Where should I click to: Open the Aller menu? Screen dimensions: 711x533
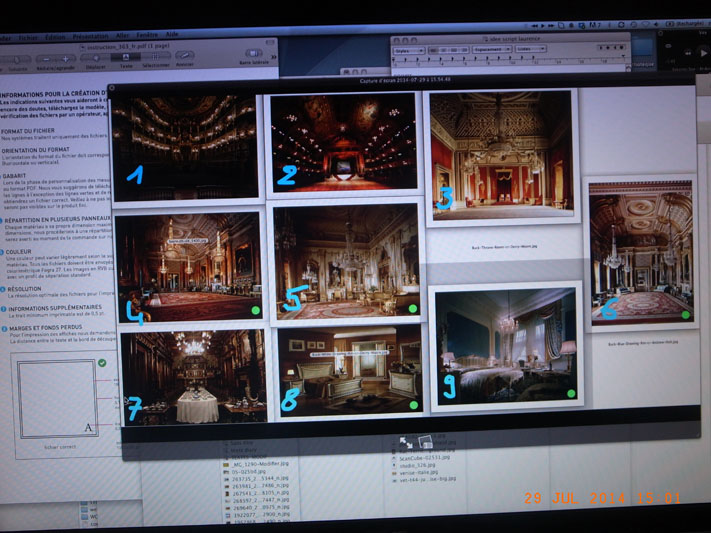(122, 35)
